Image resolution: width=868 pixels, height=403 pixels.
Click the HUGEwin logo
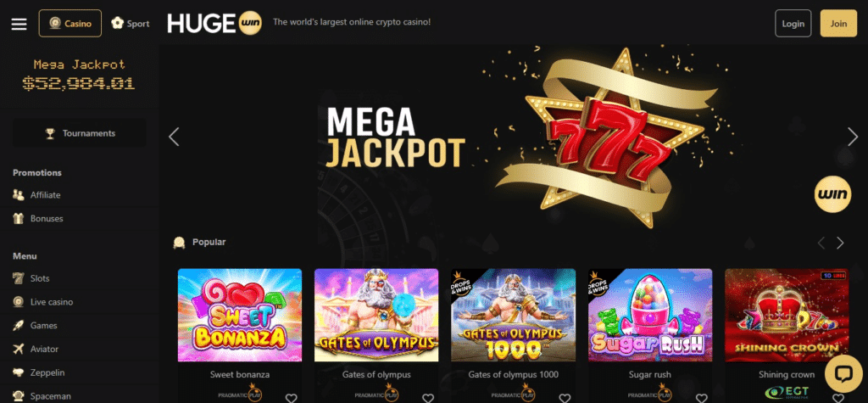point(214,23)
